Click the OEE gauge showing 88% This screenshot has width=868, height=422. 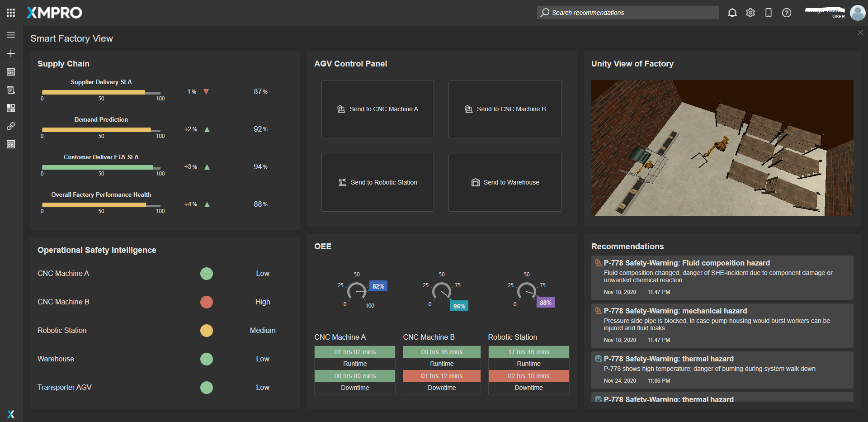click(527, 290)
